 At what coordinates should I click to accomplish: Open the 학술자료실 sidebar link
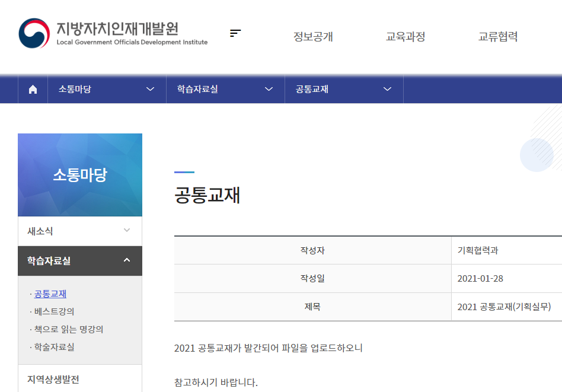pyautogui.click(x=54, y=347)
